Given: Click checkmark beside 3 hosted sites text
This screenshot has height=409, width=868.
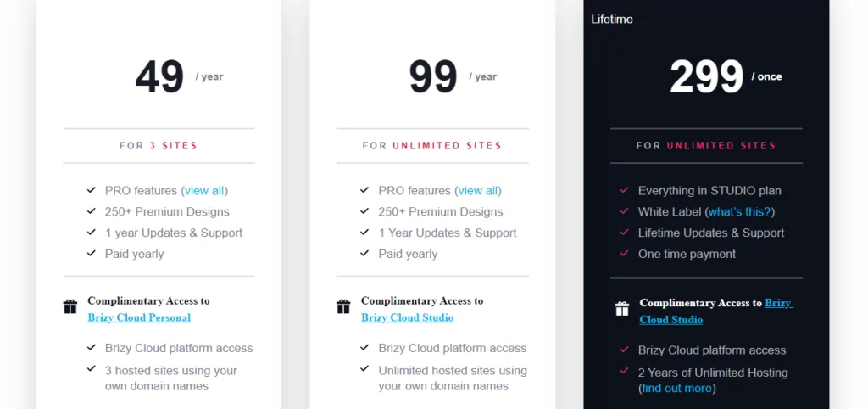Looking at the screenshot, I should click(92, 368).
